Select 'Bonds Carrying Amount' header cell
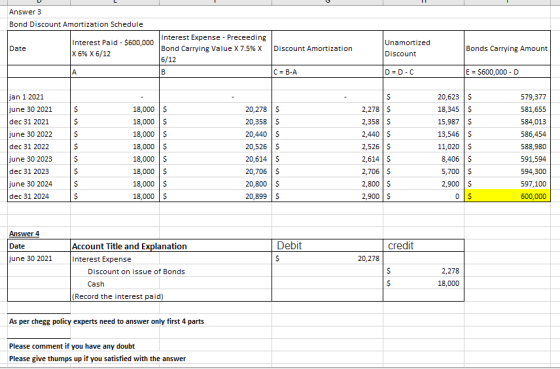560x369 pixels. pos(506,48)
